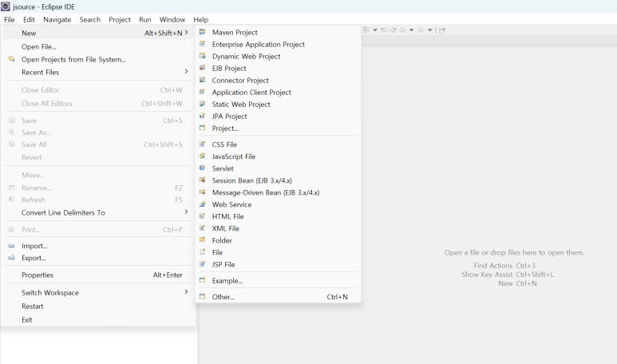Open Forward history dropdown arrow

(430, 30)
